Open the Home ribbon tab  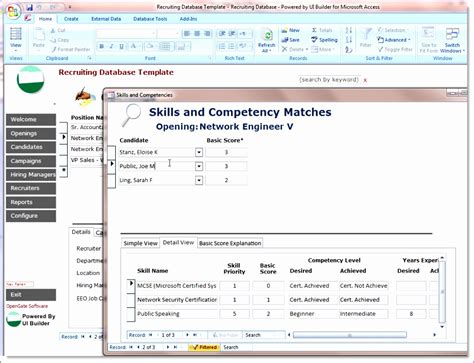[45, 19]
